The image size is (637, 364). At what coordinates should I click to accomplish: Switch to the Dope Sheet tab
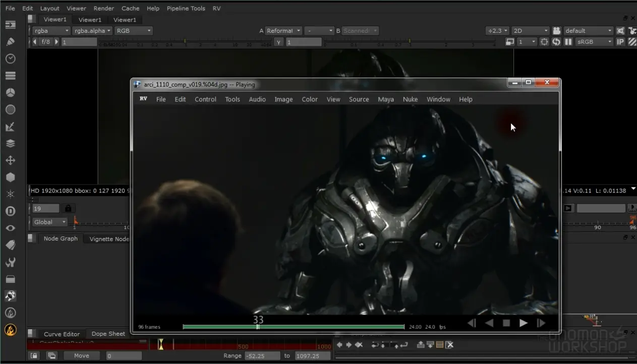click(x=108, y=334)
